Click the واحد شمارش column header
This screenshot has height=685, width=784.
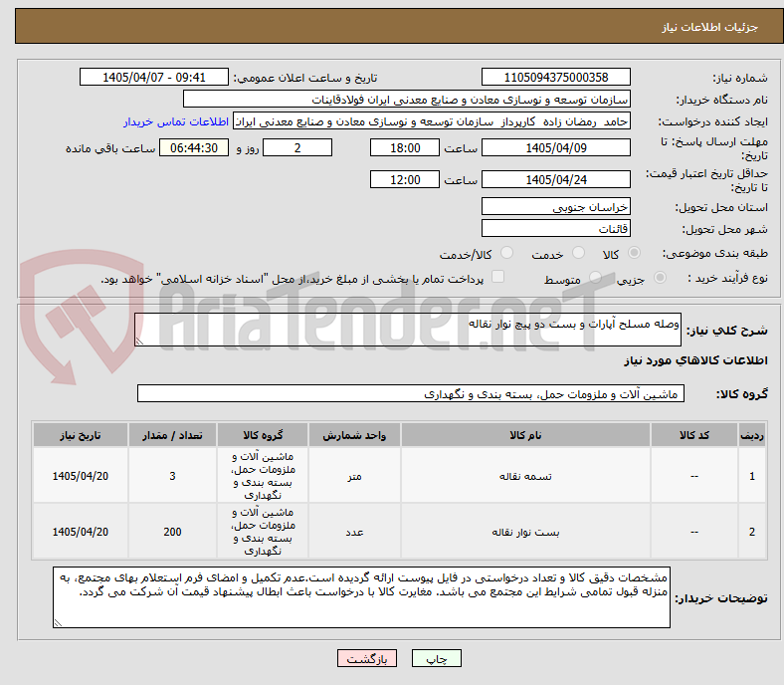point(354,435)
